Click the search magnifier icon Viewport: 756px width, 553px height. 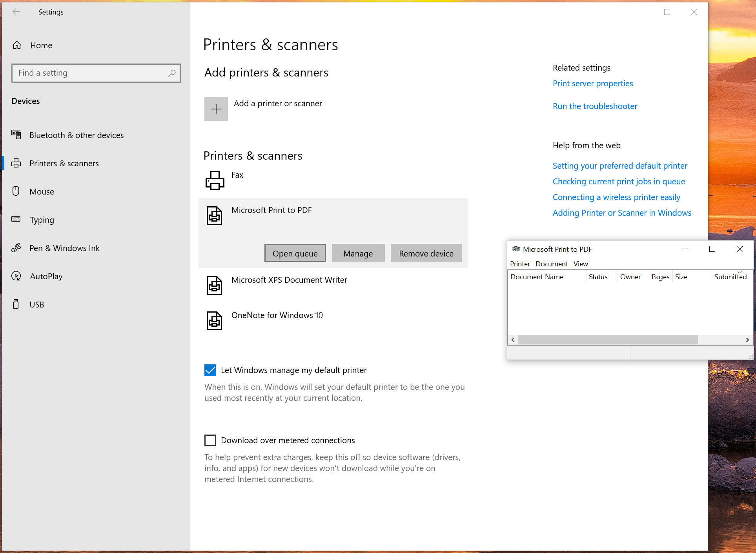(172, 73)
